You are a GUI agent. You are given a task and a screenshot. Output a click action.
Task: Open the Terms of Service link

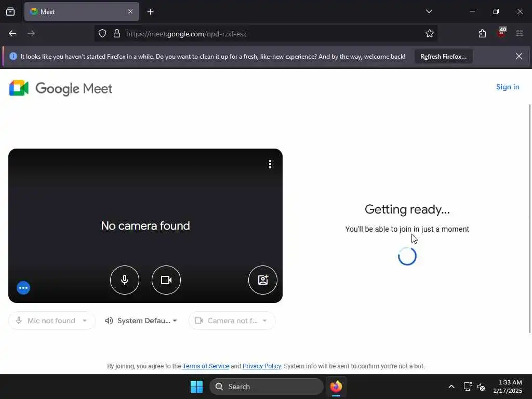tap(206, 366)
